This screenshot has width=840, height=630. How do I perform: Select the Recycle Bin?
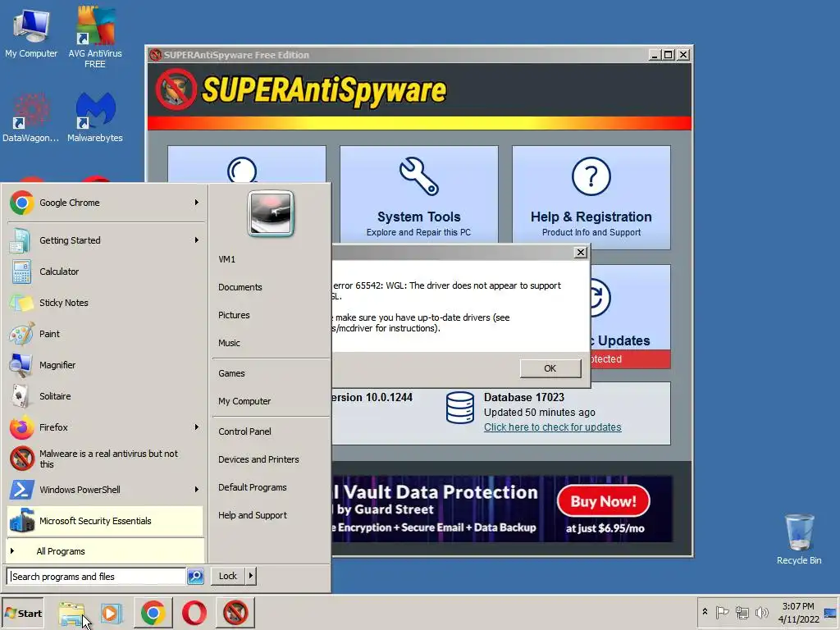(799, 540)
